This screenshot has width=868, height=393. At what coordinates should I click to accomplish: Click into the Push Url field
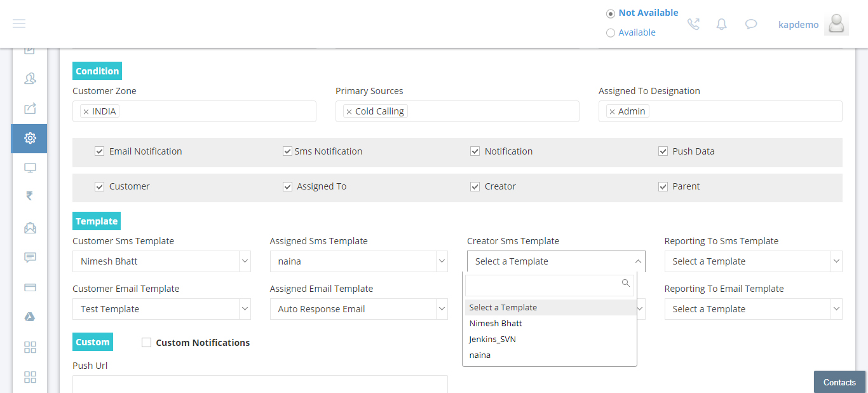pos(260,384)
